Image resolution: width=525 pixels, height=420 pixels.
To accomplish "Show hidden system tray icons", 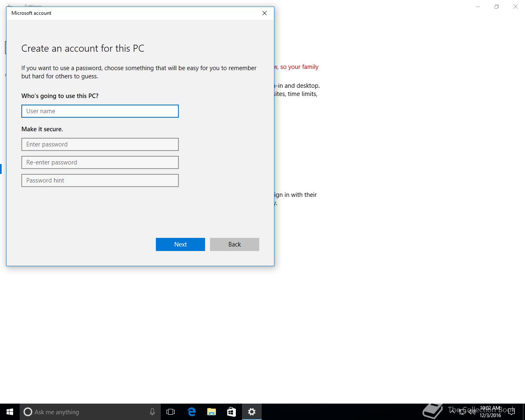I will point(453,412).
